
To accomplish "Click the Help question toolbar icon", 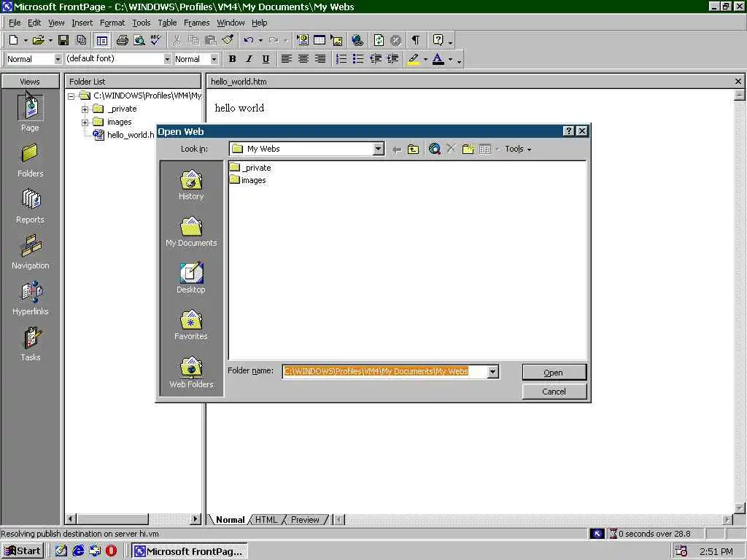I will [x=438, y=41].
